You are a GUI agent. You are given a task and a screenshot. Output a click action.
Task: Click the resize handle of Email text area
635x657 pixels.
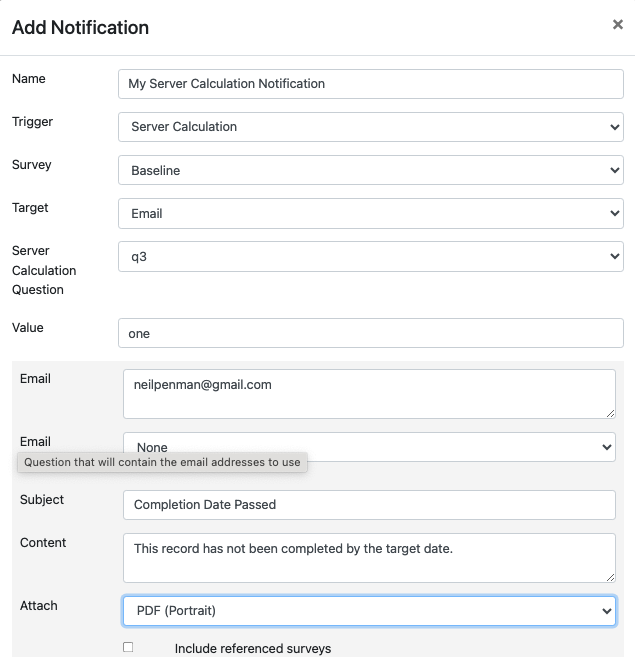click(x=610, y=414)
